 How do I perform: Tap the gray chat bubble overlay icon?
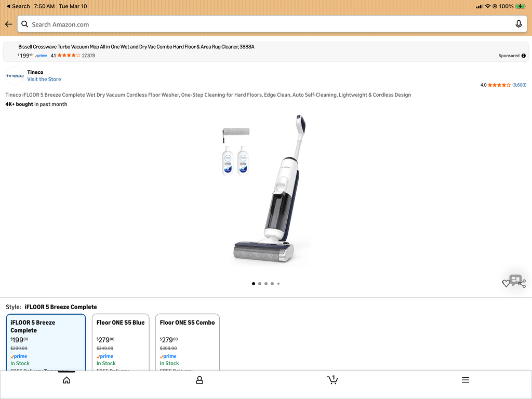pos(515,280)
